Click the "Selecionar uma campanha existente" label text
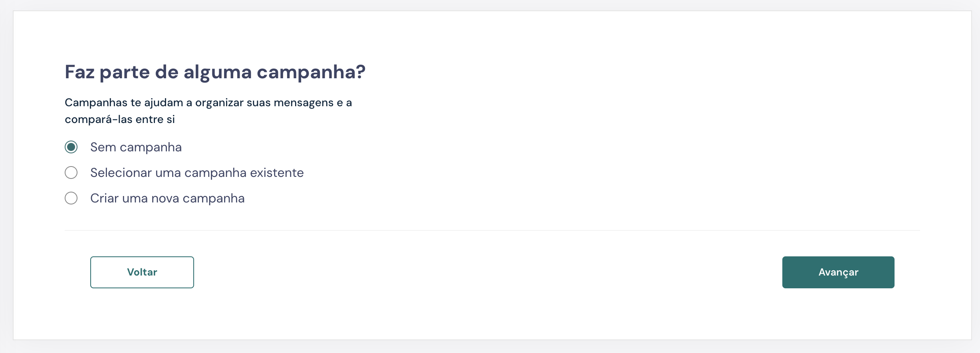This screenshot has width=980, height=353. [x=197, y=173]
